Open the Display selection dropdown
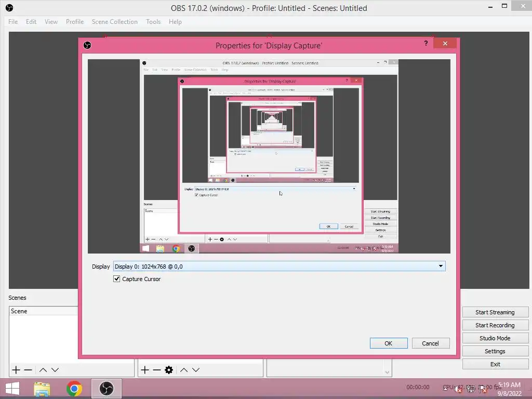The image size is (532, 399). 279,267
